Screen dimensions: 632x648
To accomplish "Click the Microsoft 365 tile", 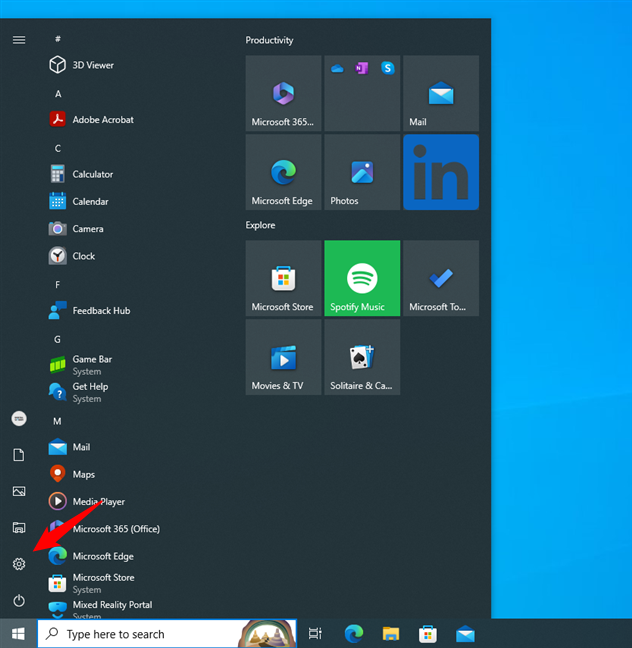I will 283,93.
